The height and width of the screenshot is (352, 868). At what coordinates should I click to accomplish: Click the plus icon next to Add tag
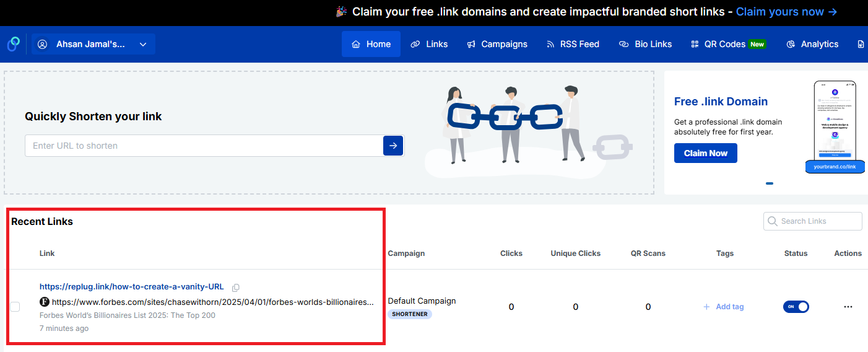[706, 307]
